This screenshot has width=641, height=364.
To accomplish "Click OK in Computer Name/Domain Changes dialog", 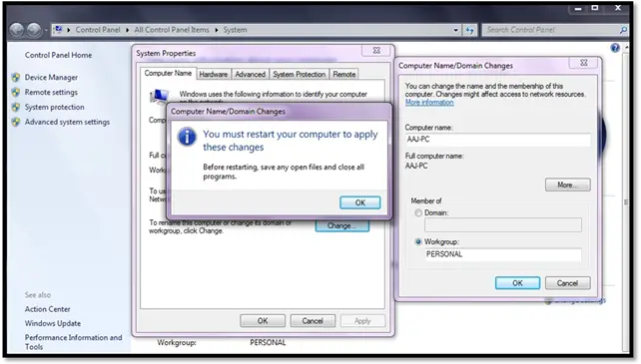I will coord(517,283).
